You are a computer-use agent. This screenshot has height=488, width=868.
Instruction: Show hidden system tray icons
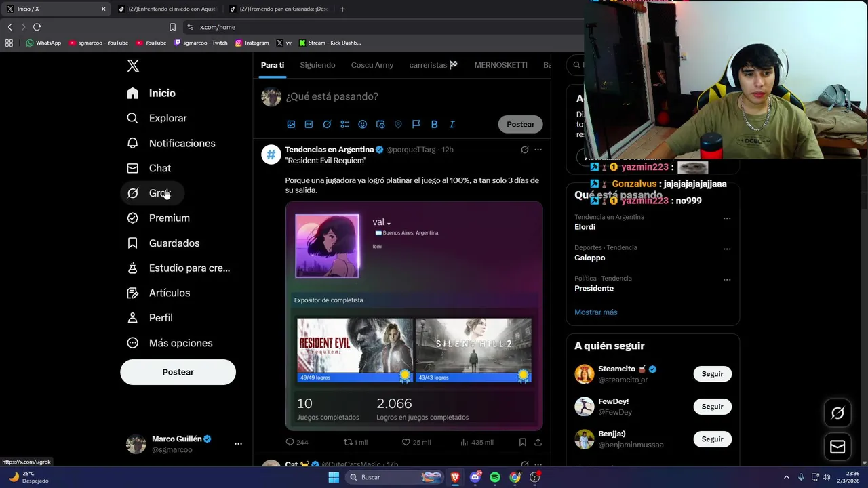pyautogui.click(x=787, y=477)
